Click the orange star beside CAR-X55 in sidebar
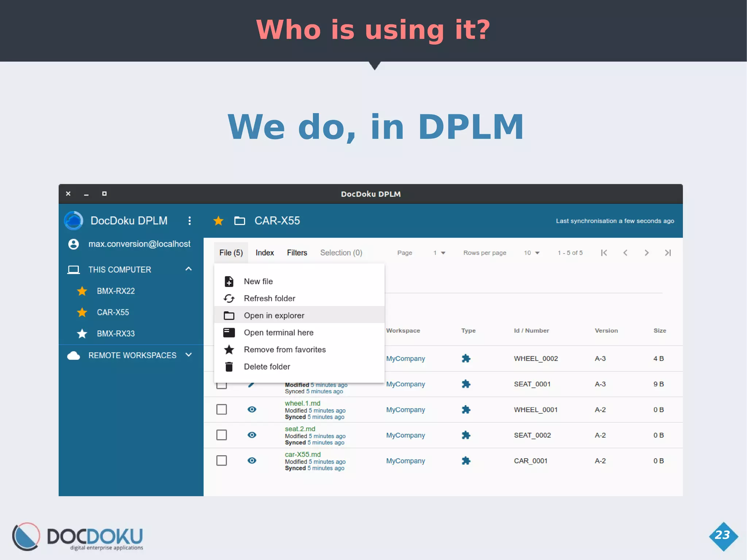 coord(82,312)
